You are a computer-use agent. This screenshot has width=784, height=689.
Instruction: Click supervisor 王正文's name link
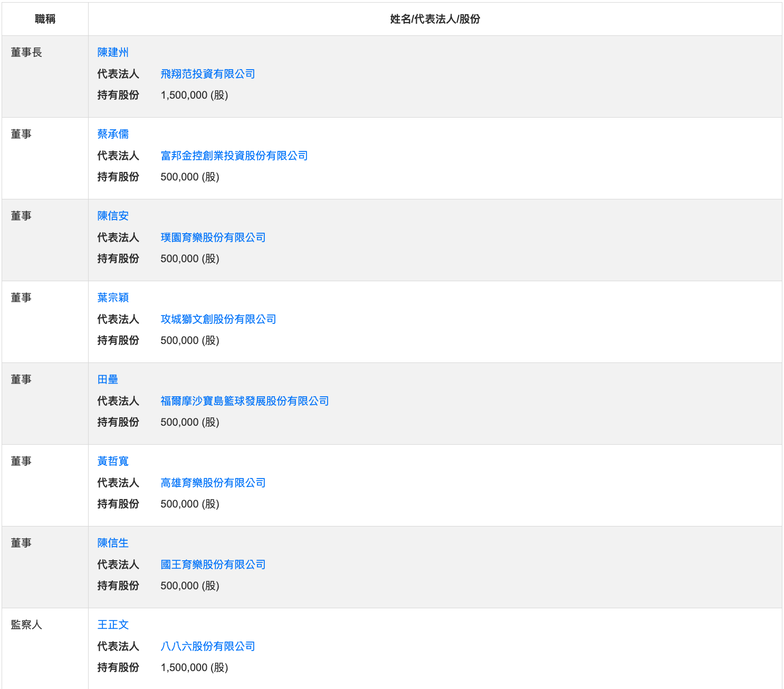[113, 625]
